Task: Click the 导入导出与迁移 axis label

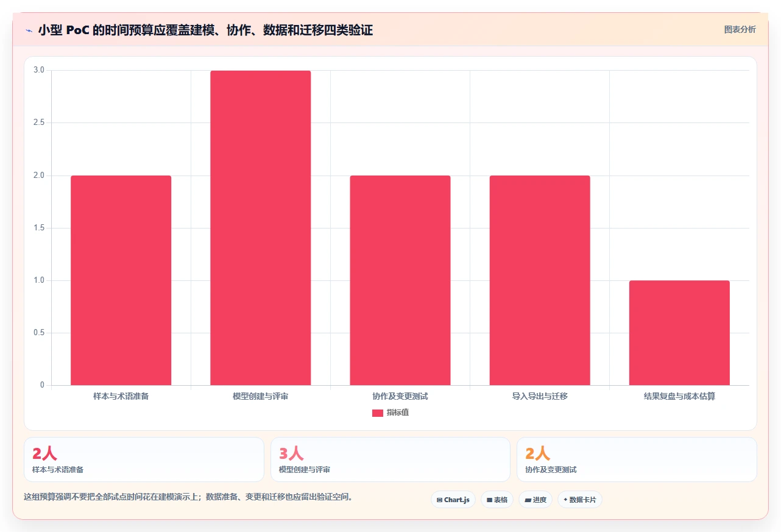Action: point(540,396)
